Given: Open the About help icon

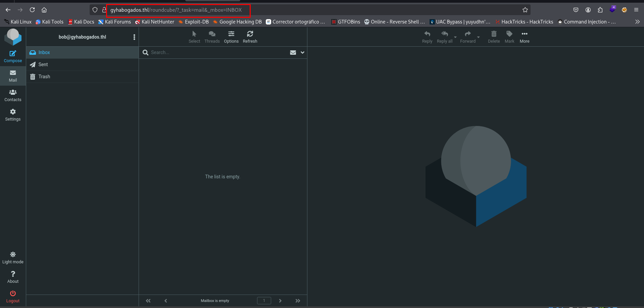Looking at the screenshot, I should [13, 274].
